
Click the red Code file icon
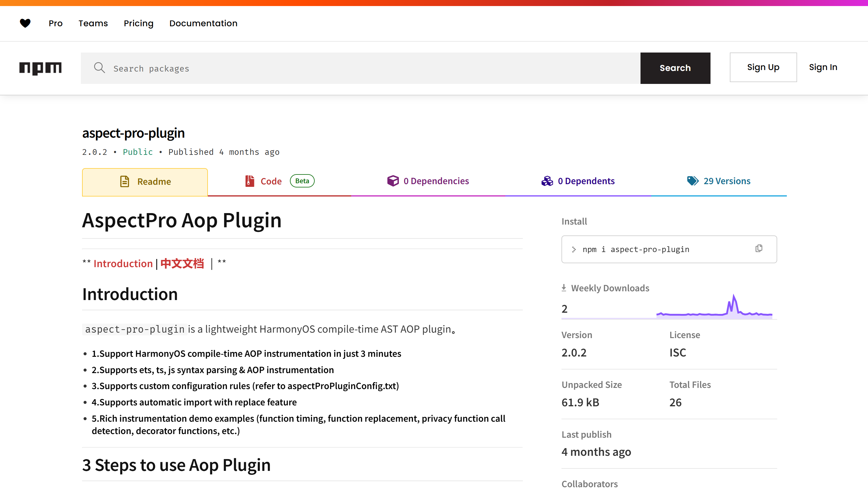250,181
